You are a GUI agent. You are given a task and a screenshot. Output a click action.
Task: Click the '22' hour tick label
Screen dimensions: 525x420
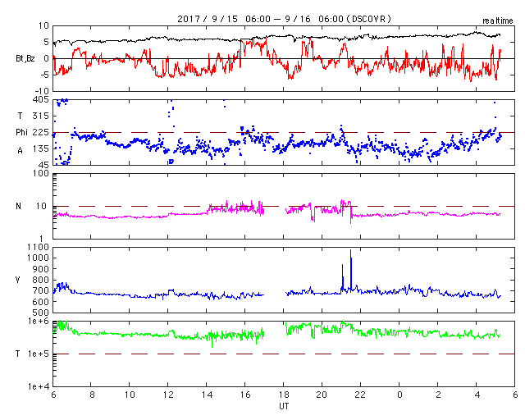pos(360,395)
